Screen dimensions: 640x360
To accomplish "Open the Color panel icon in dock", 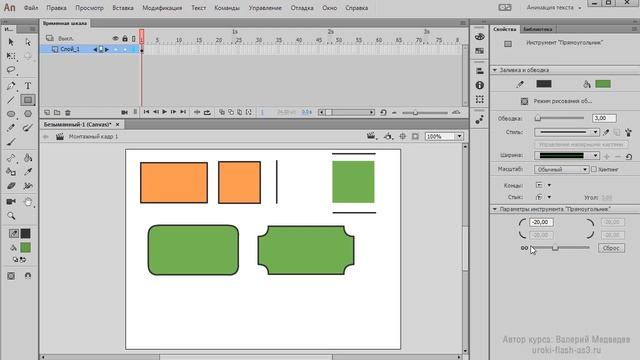I will (480, 37).
